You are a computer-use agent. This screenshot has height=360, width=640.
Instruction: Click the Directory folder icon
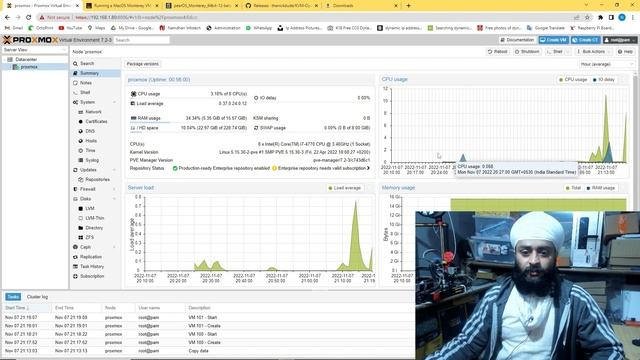pos(80,228)
